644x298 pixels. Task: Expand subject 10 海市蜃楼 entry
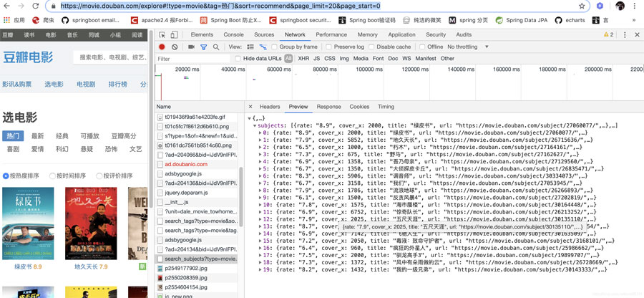tap(260, 205)
